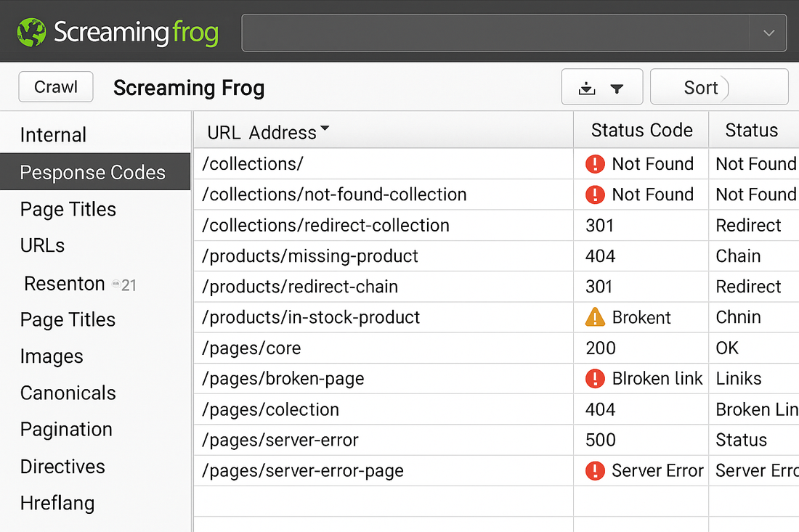This screenshot has width=799, height=532.
Task: Select the Internal sidebar tab
Action: pos(53,135)
